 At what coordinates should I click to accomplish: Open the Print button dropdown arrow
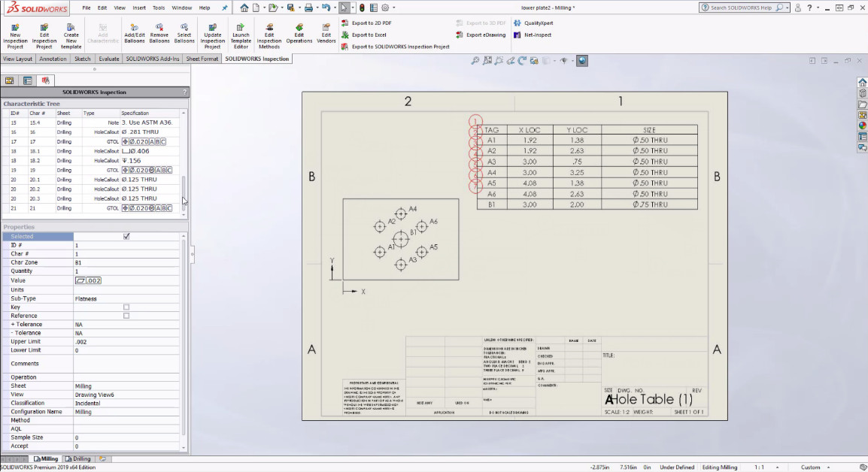[317, 8]
